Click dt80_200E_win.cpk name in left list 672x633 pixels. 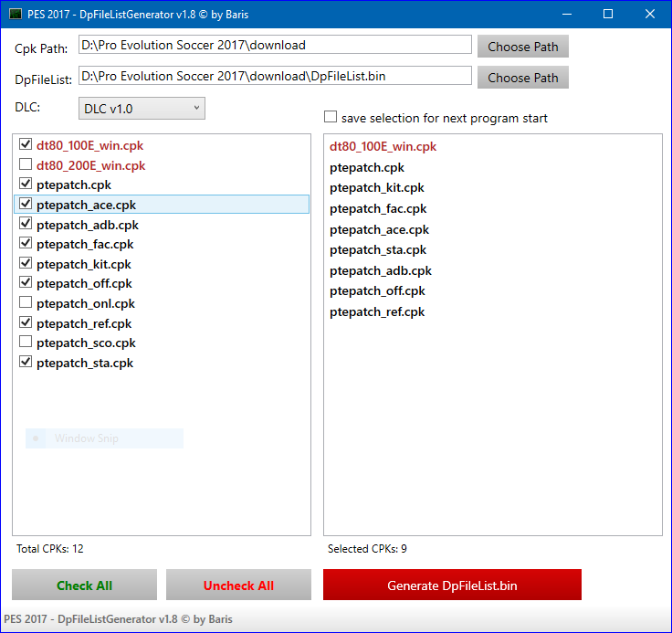coord(91,165)
